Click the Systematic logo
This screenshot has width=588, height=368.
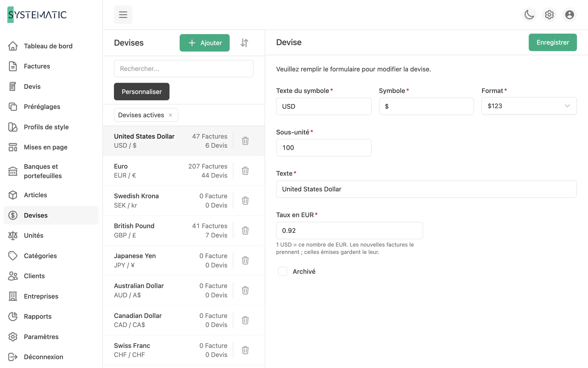click(37, 15)
